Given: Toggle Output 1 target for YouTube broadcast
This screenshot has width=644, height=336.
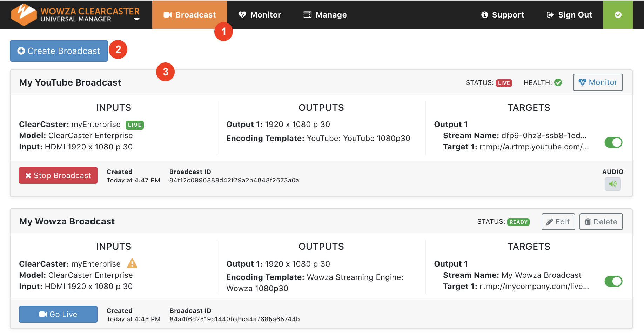Looking at the screenshot, I should (x=613, y=142).
